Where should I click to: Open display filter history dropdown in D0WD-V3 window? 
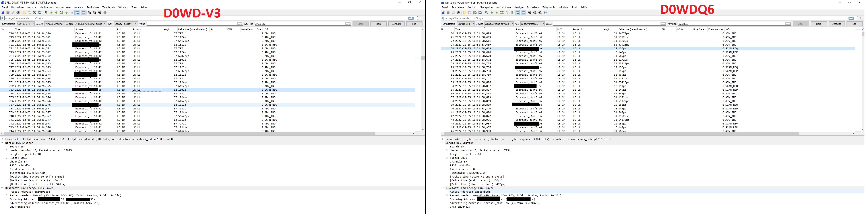[x=416, y=18]
